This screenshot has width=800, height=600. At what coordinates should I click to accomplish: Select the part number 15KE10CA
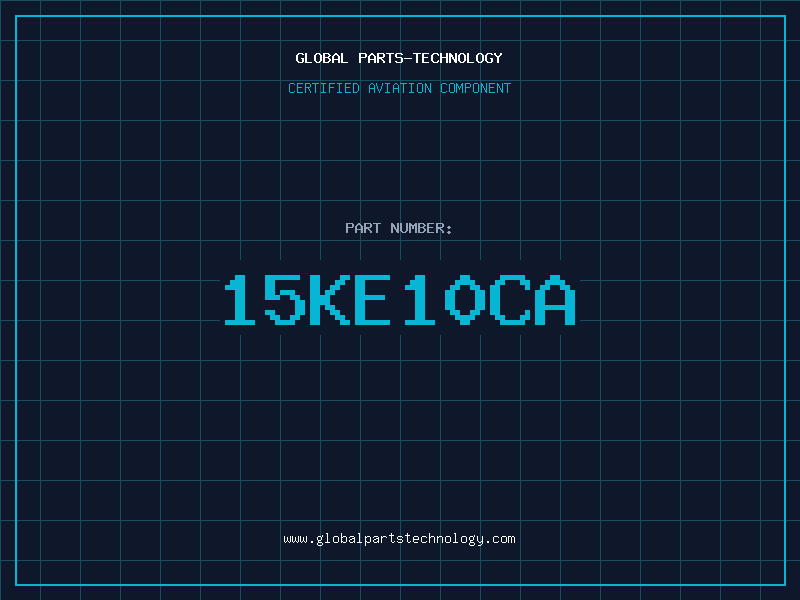click(x=401, y=300)
